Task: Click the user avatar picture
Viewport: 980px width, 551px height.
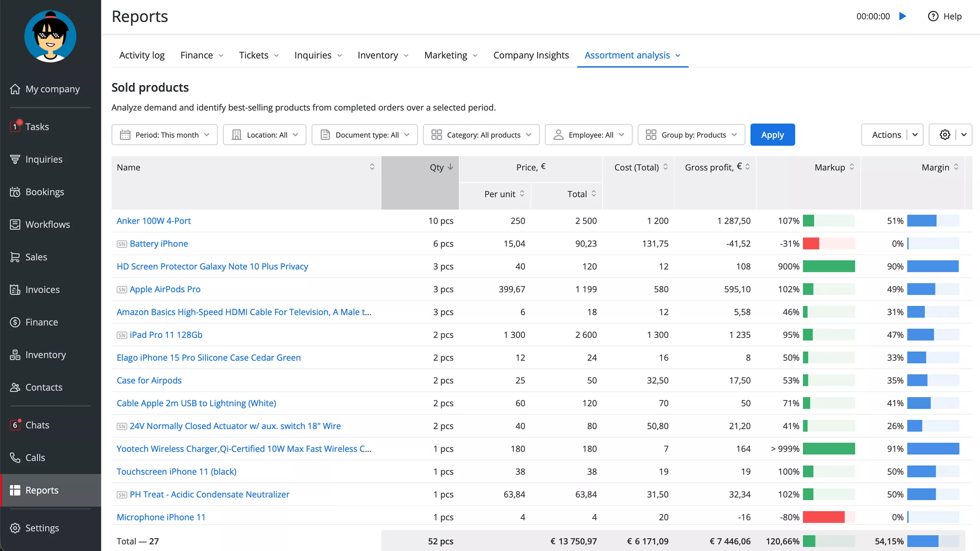Action: (50, 36)
